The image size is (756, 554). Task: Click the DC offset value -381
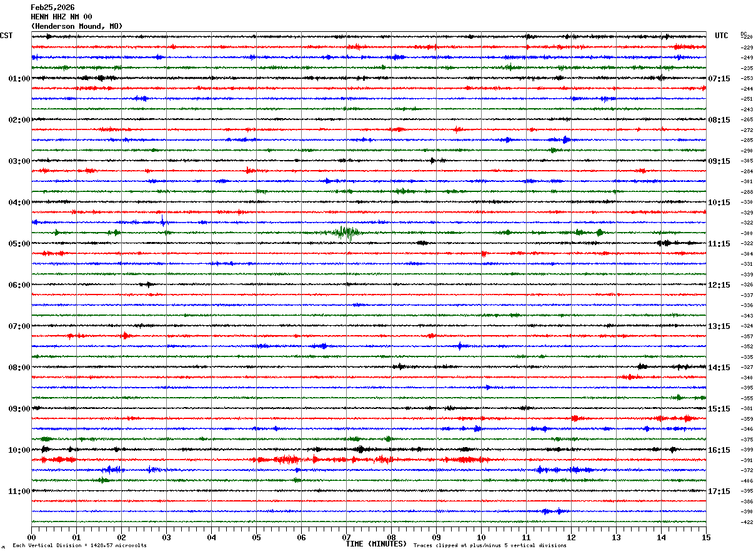coord(747,409)
